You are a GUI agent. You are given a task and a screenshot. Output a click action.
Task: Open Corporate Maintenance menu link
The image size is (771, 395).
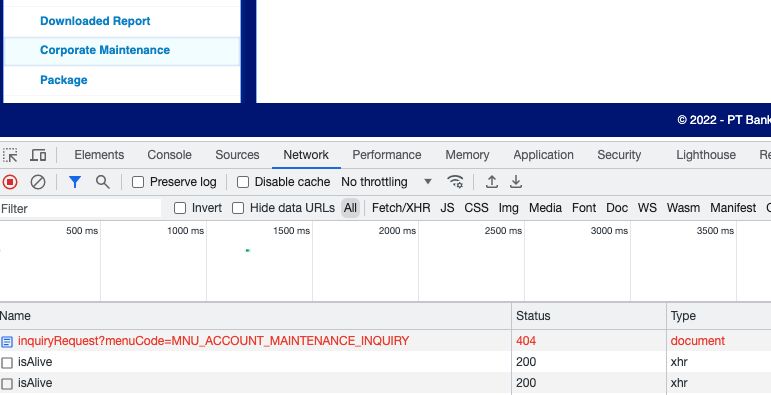point(105,50)
